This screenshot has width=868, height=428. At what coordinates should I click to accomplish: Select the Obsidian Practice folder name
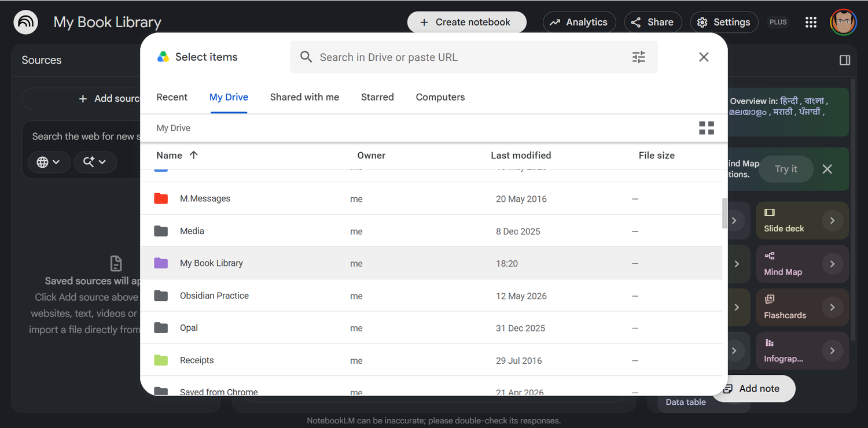coord(214,296)
